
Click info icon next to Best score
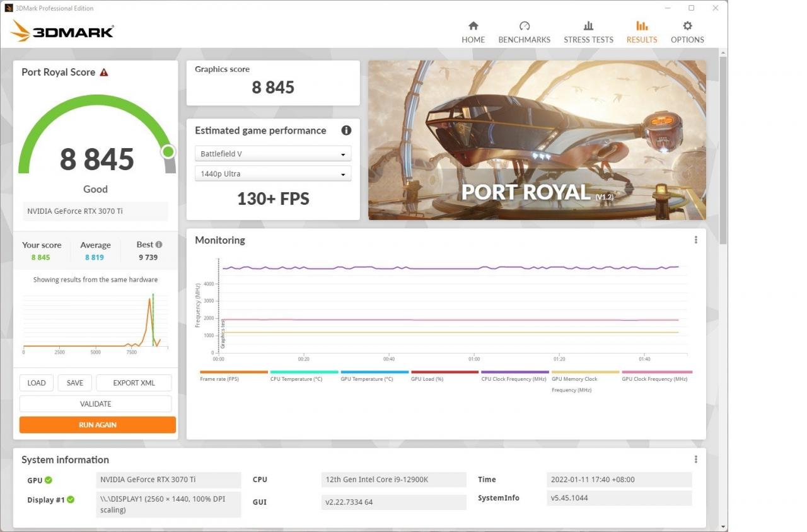(x=159, y=245)
